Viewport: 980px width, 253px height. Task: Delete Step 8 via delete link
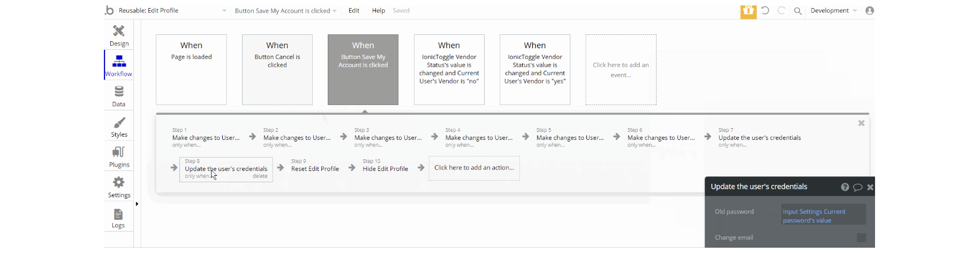260,176
